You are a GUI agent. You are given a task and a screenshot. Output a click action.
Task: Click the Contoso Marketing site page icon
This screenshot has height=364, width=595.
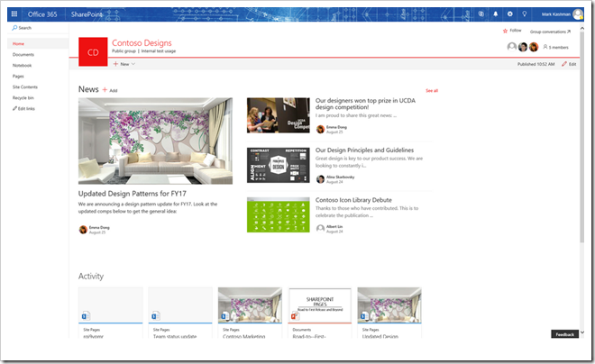pos(225,315)
